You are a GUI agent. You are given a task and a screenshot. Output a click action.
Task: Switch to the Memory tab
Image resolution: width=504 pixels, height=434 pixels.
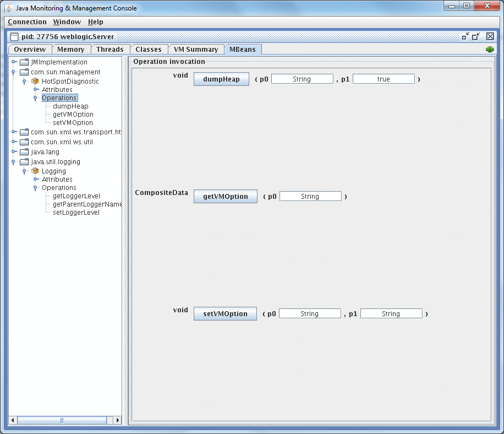tap(72, 49)
